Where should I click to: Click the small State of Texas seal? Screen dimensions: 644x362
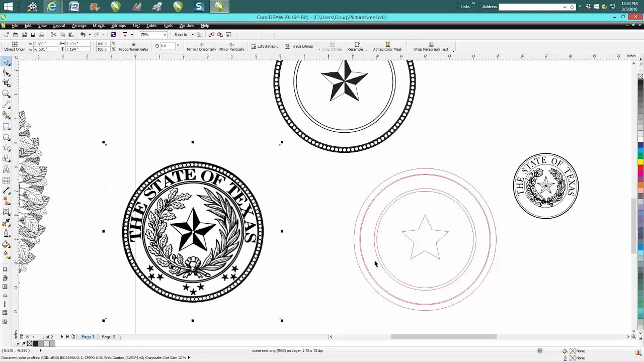pos(546,186)
